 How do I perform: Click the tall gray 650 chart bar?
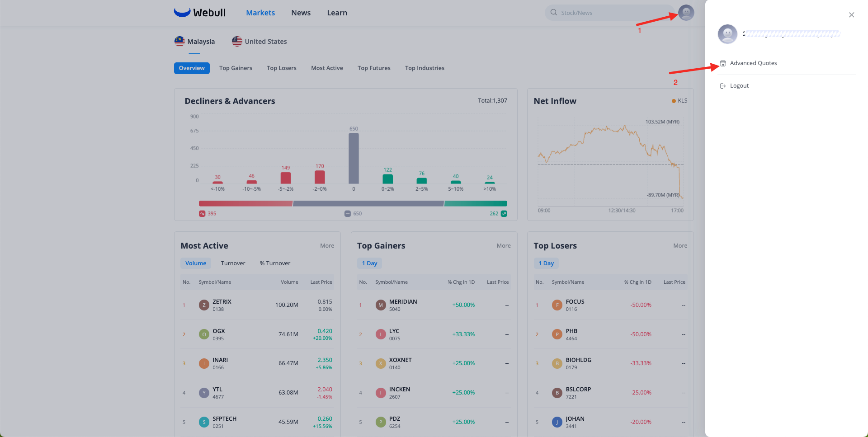point(354,158)
